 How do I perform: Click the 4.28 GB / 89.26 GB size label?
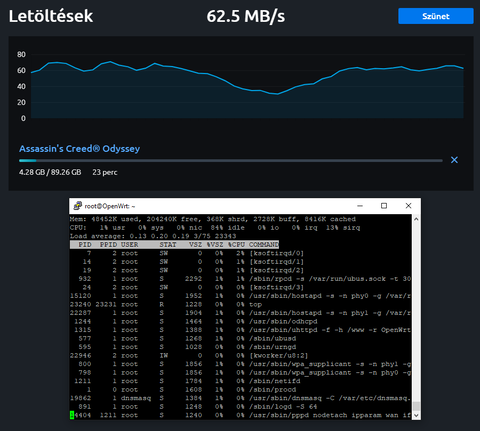(50, 172)
